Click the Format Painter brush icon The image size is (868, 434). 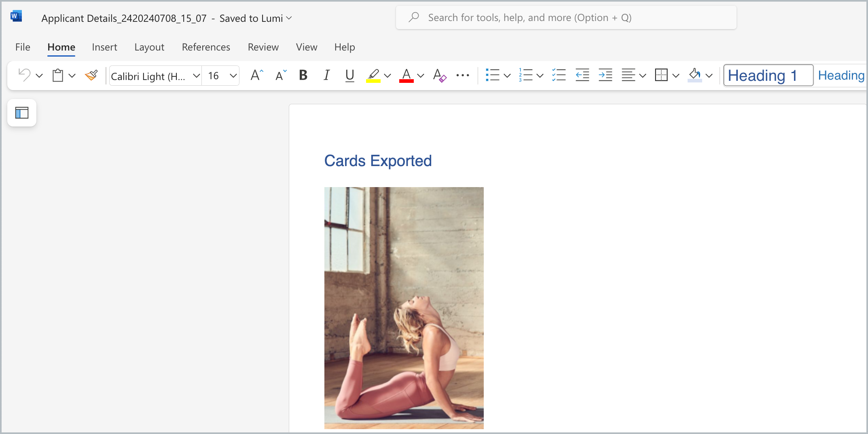pos(91,76)
